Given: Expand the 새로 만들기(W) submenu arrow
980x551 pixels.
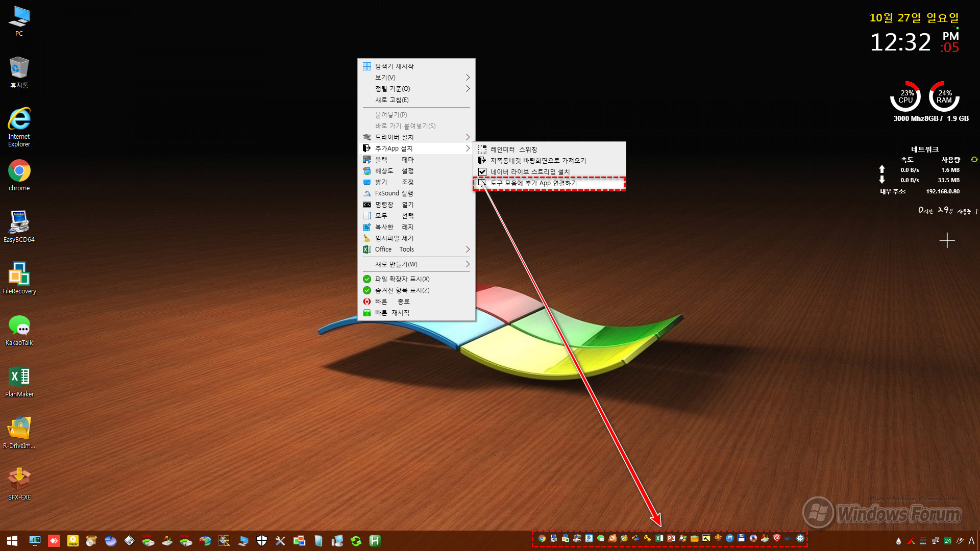Looking at the screenshot, I should 468,264.
